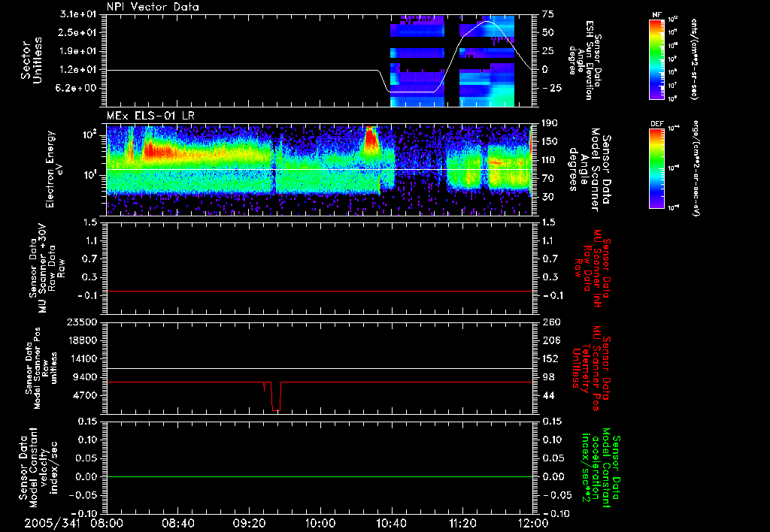770x532 pixels.
Task: Click the dip in the red scanner position trace
Action: tap(276, 397)
